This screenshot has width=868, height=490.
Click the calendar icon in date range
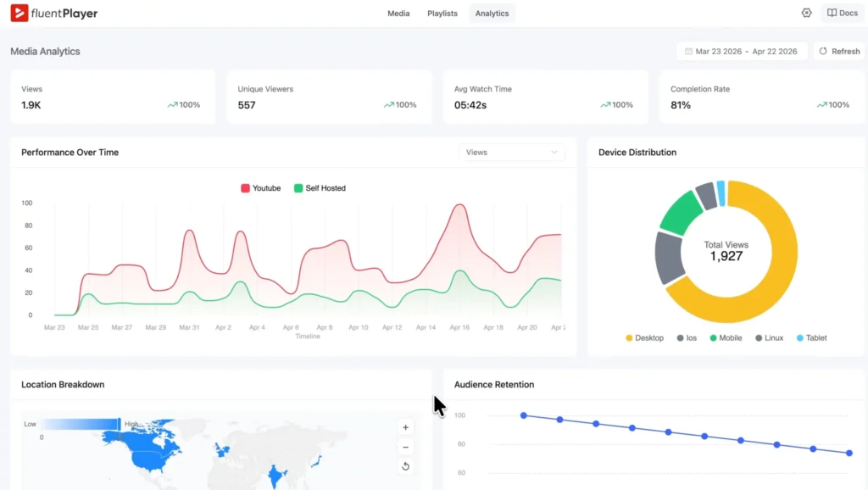click(x=688, y=51)
